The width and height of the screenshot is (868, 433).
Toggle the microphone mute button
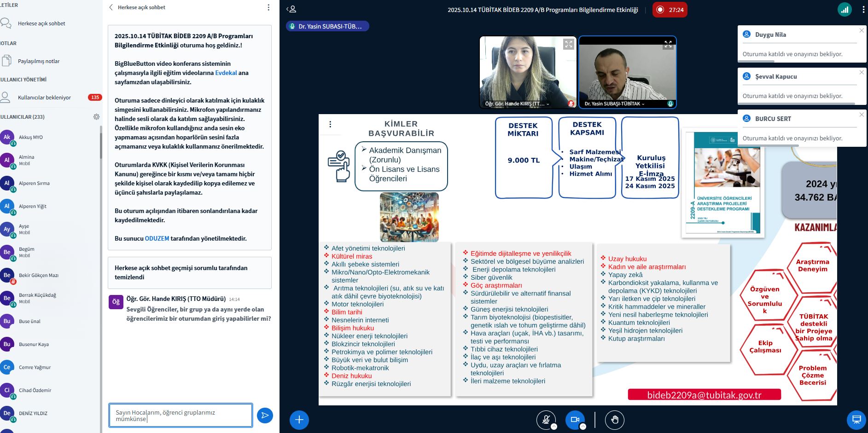click(x=546, y=420)
